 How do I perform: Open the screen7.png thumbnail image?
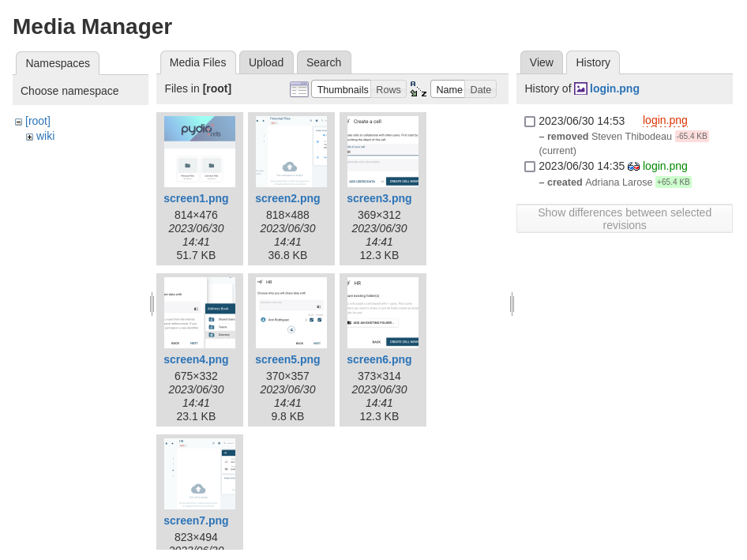(x=200, y=474)
